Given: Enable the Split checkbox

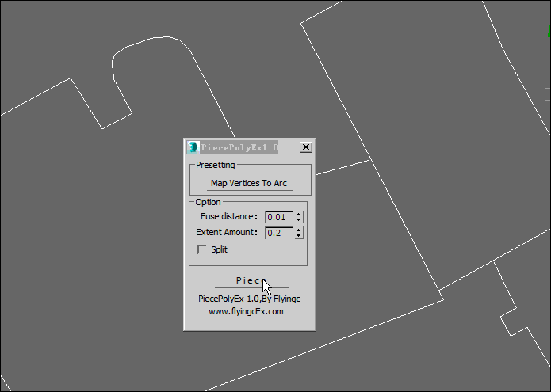Looking at the screenshot, I should [x=202, y=249].
